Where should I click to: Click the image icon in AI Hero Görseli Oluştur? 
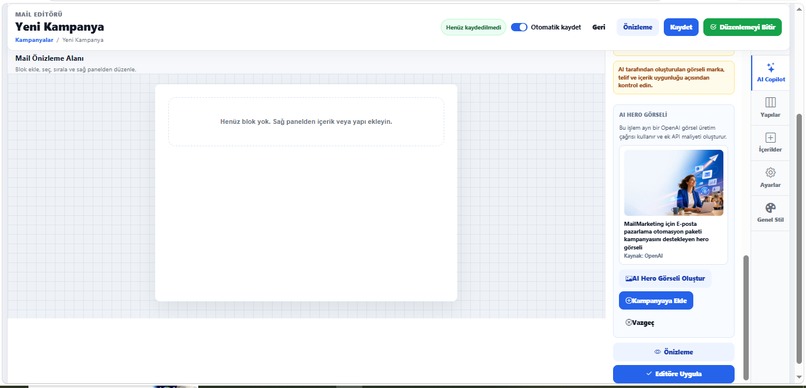(x=628, y=279)
